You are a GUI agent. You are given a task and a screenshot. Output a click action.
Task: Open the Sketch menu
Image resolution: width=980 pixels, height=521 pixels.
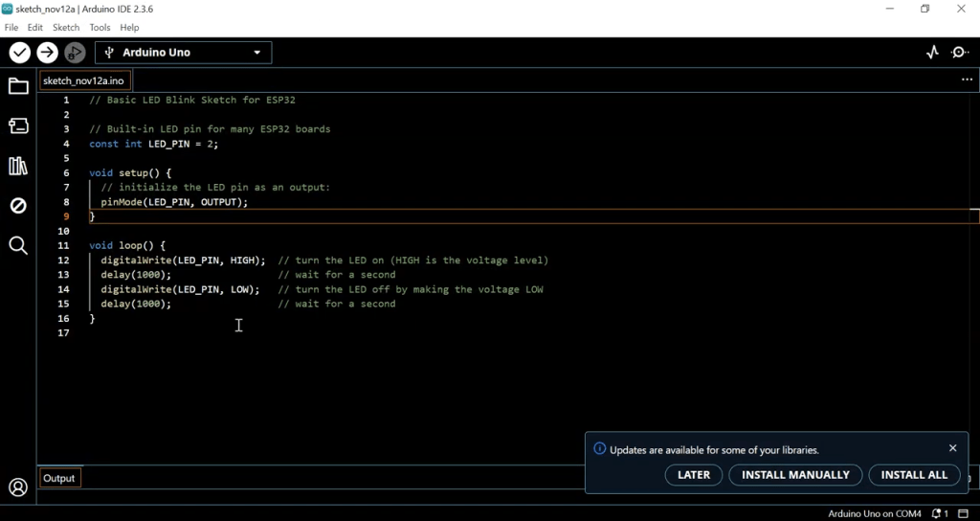click(x=66, y=28)
